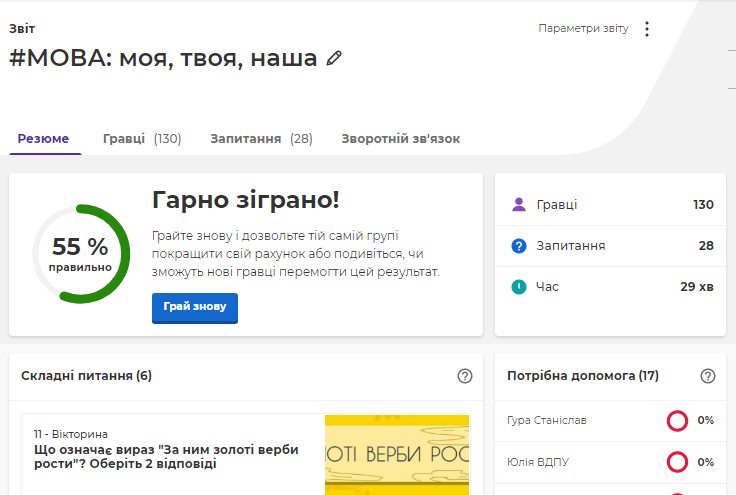Open the three-dot report options menu
The image size is (736, 495).
tap(646, 29)
